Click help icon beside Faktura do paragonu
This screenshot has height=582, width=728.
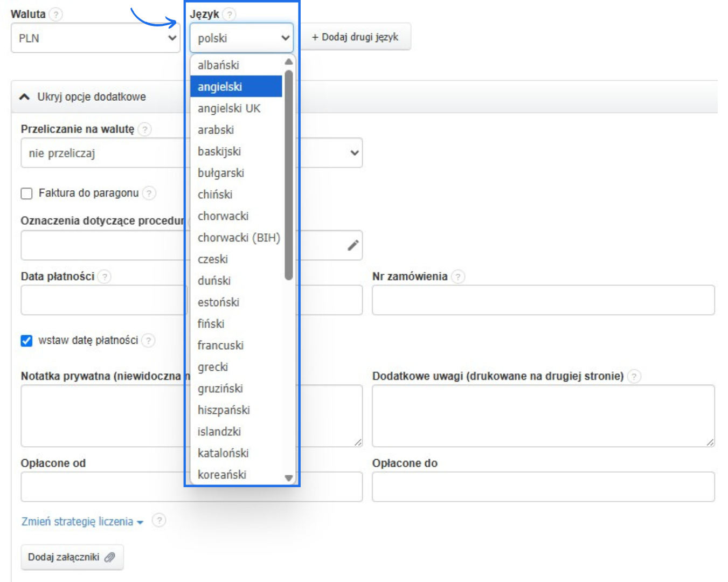[149, 193]
